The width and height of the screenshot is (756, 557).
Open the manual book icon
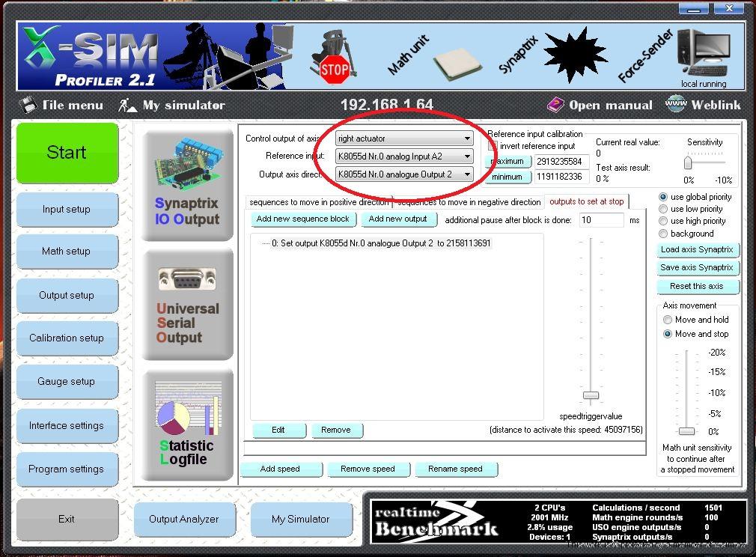(555, 105)
